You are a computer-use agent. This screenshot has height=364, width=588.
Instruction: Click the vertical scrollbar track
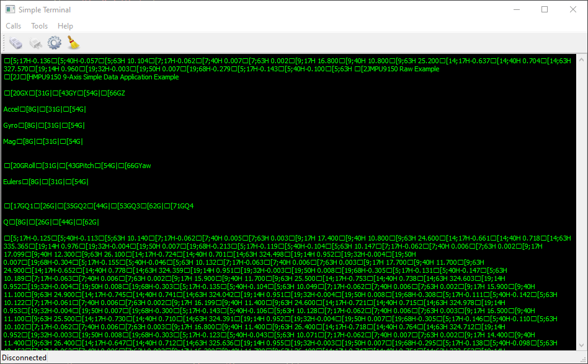click(581, 205)
